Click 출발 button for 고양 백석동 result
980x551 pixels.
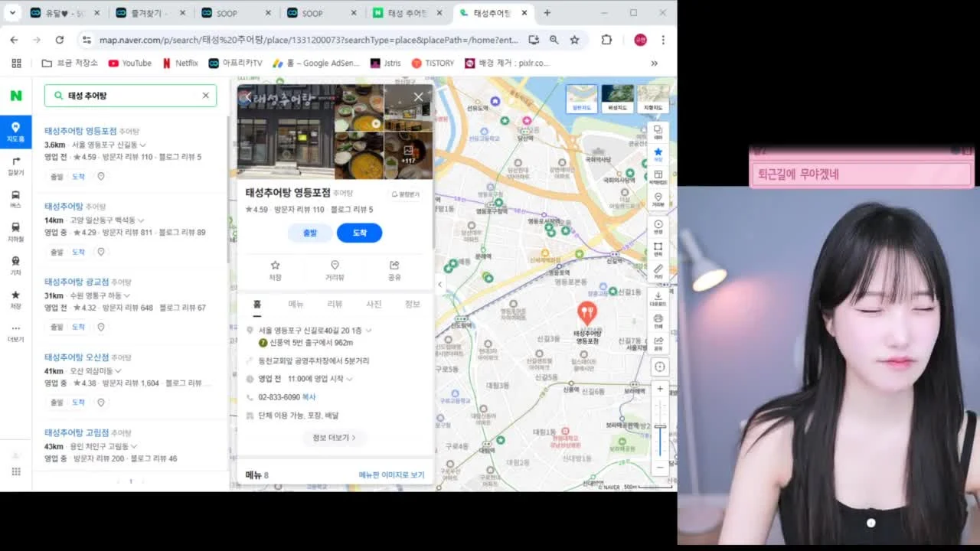57,252
